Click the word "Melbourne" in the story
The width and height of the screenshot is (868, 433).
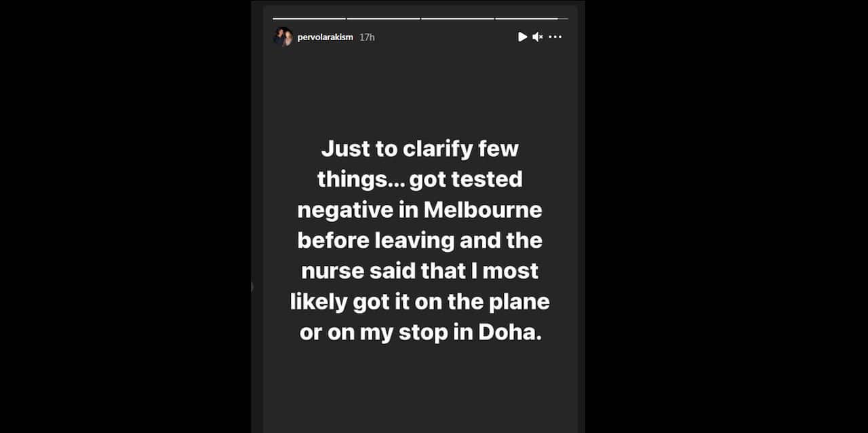483,210
